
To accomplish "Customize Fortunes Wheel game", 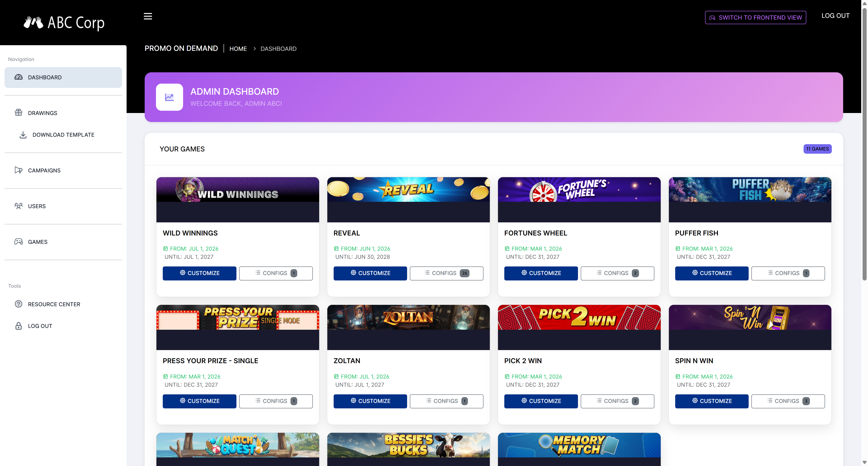I will click(541, 273).
